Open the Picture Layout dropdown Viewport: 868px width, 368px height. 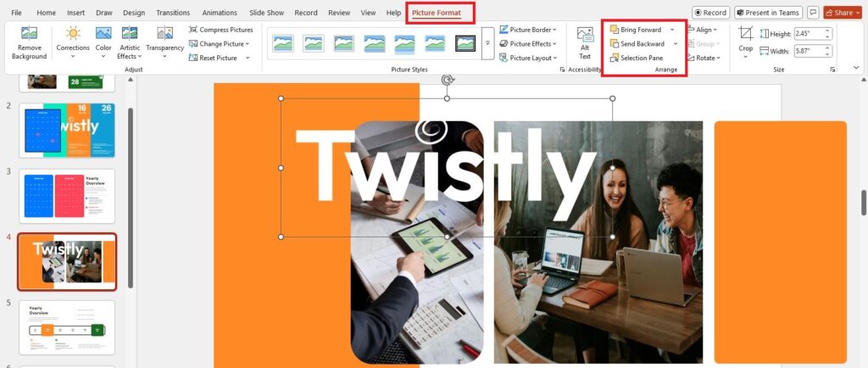point(528,58)
